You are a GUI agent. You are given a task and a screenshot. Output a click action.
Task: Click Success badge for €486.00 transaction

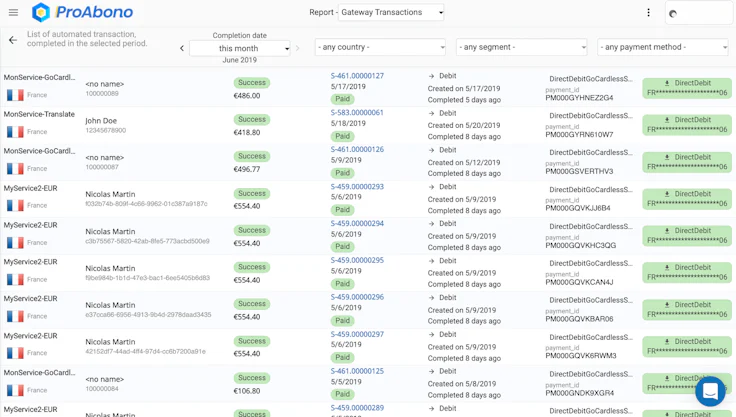point(252,83)
